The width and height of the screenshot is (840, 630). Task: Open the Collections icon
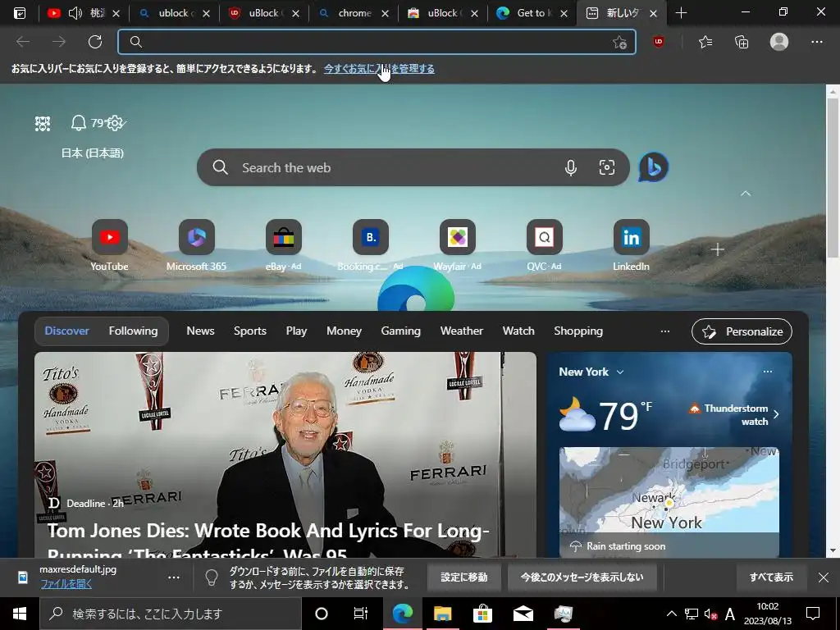click(742, 42)
